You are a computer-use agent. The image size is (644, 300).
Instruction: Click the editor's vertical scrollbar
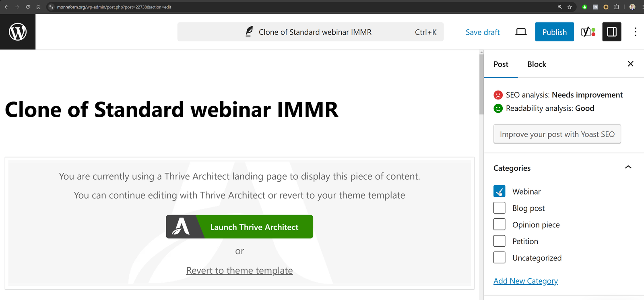point(481,85)
